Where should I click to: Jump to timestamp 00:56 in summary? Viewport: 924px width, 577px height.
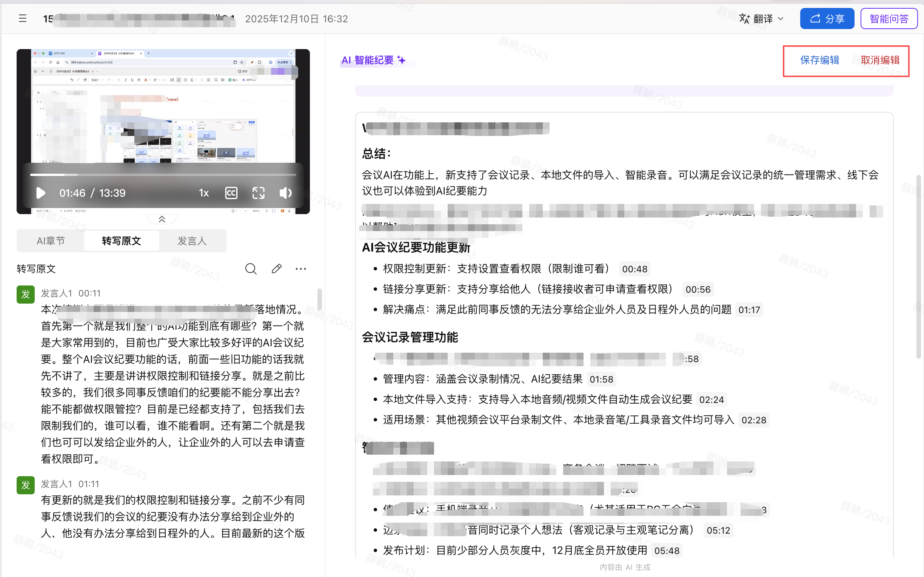[698, 289]
